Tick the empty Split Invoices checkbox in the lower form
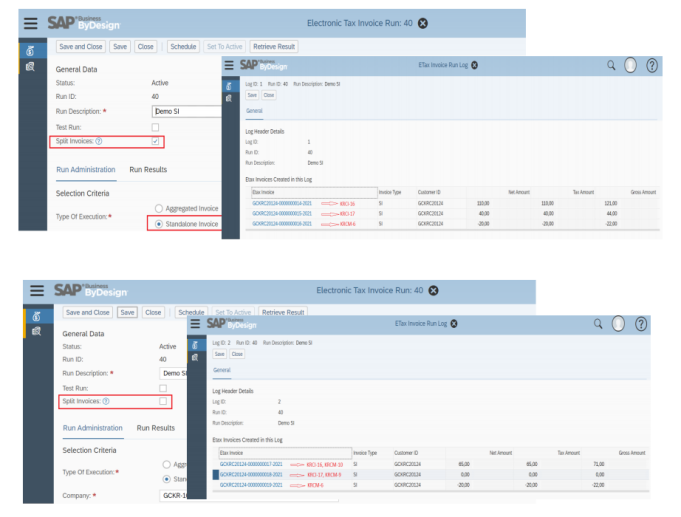Viewport: 681px width, 517px height. (163, 401)
